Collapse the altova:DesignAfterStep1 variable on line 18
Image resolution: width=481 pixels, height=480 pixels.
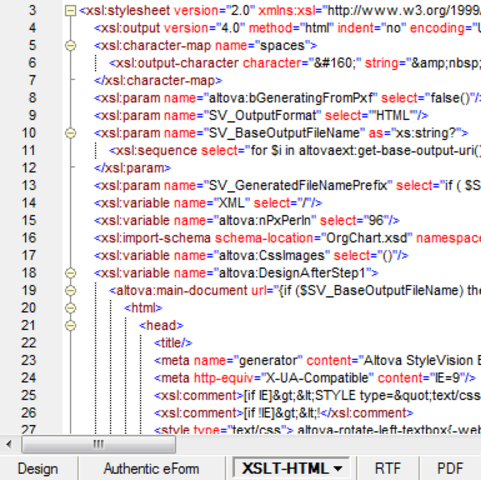click(70, 273)
